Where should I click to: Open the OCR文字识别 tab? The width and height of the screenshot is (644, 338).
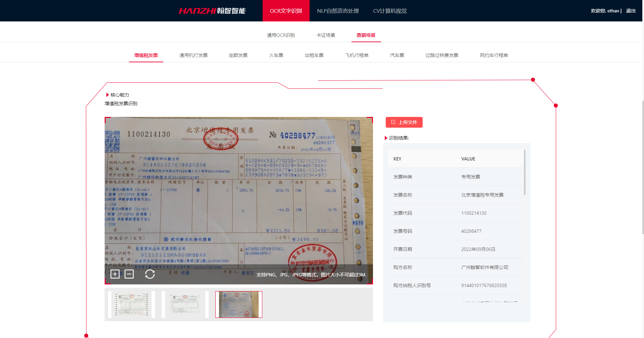click(x=286, y=11)
